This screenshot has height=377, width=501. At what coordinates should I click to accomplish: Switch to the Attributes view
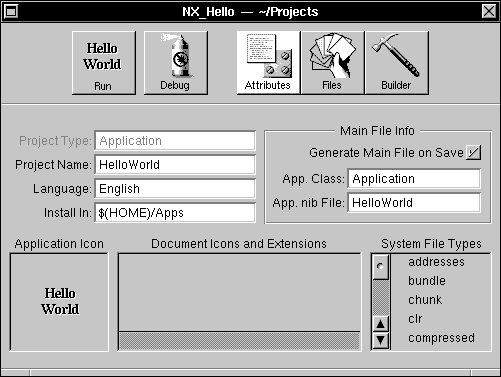268,63
